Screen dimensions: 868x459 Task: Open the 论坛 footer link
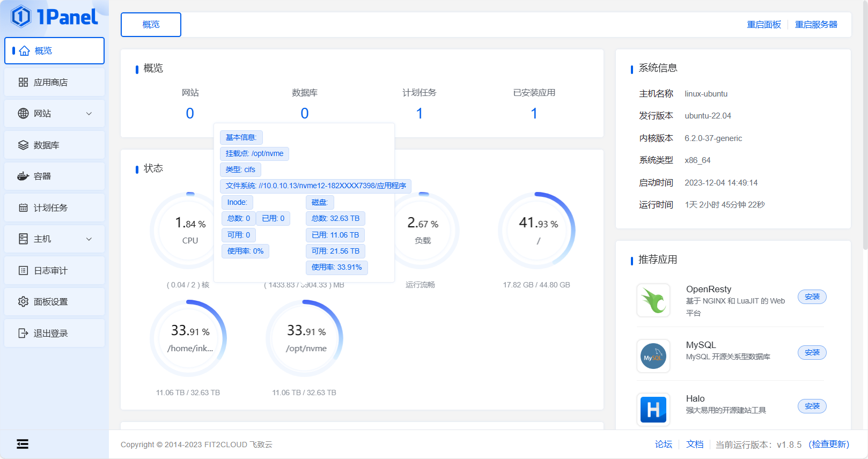point(664,444)
